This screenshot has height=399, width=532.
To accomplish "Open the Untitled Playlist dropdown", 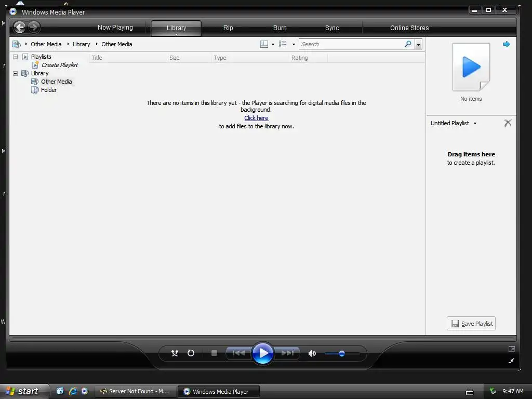I will click(475, 123).
